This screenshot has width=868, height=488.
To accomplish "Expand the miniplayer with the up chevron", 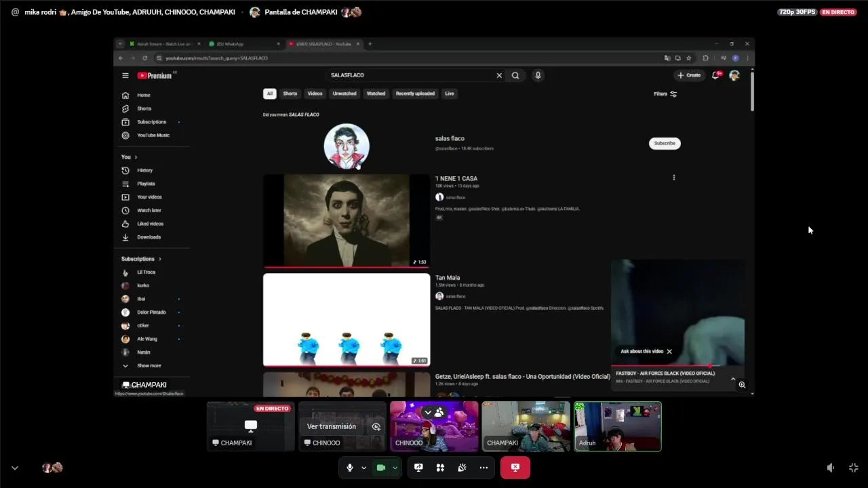I will pyautogui.click(x=733, y=380).
